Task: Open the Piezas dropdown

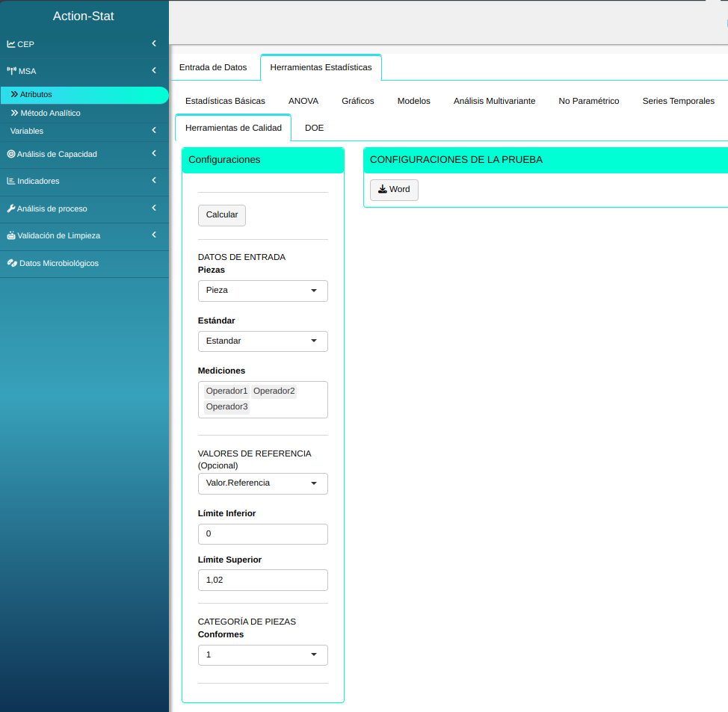Action: [262, 291]
